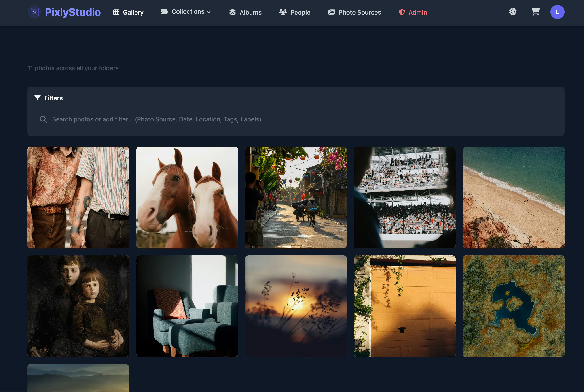The height and width of the screenshot is (392, 584).
Task: Click the PixlyStudio brand name
Action: click(x=73, y=12)
